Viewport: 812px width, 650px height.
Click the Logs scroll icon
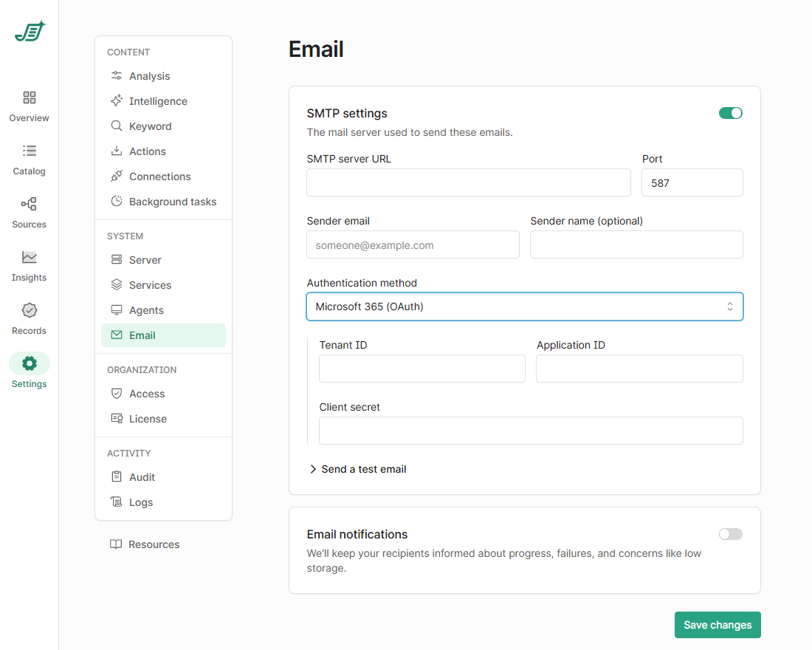point(117,502)
